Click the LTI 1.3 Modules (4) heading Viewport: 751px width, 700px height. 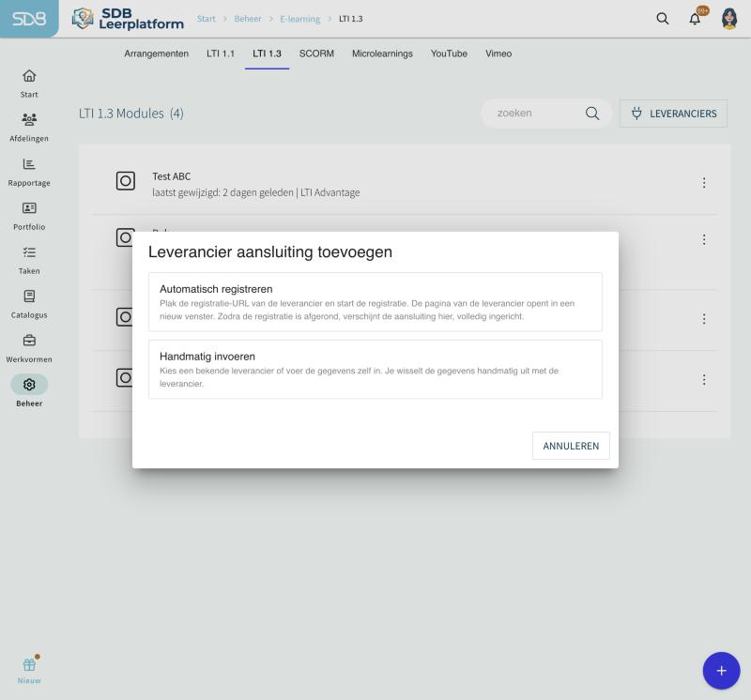coord(131,114)
